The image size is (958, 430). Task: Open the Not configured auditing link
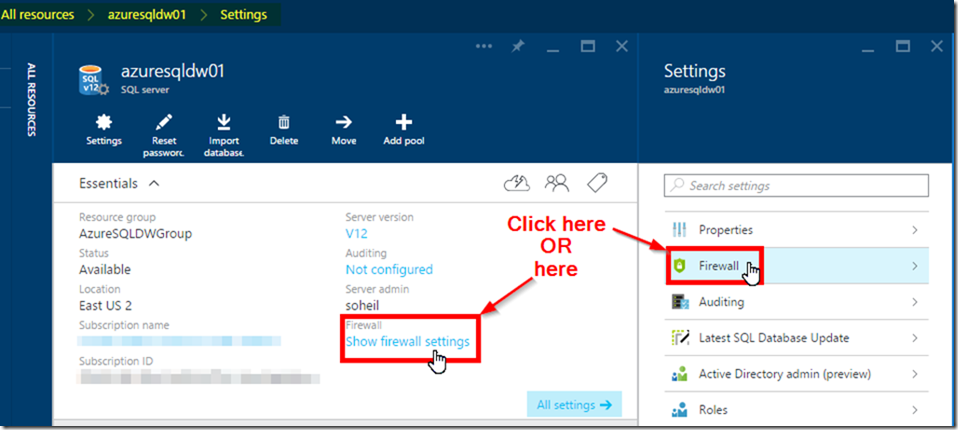(x=389, y=269)
